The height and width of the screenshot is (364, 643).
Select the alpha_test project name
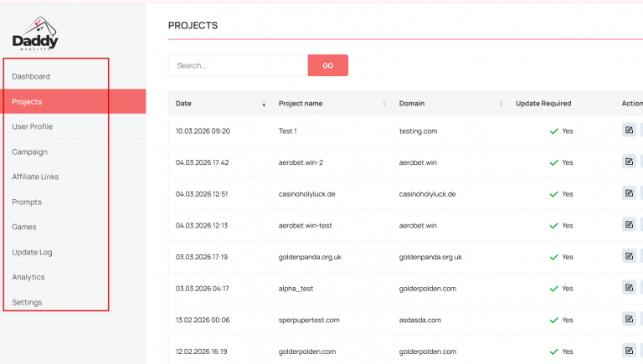[296, 289]
